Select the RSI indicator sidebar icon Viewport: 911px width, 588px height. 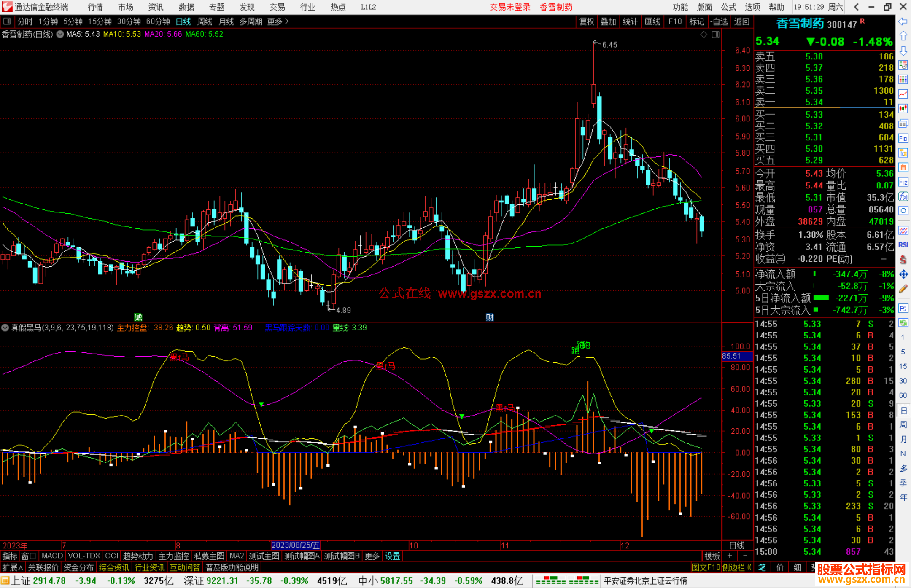[903, 245]
